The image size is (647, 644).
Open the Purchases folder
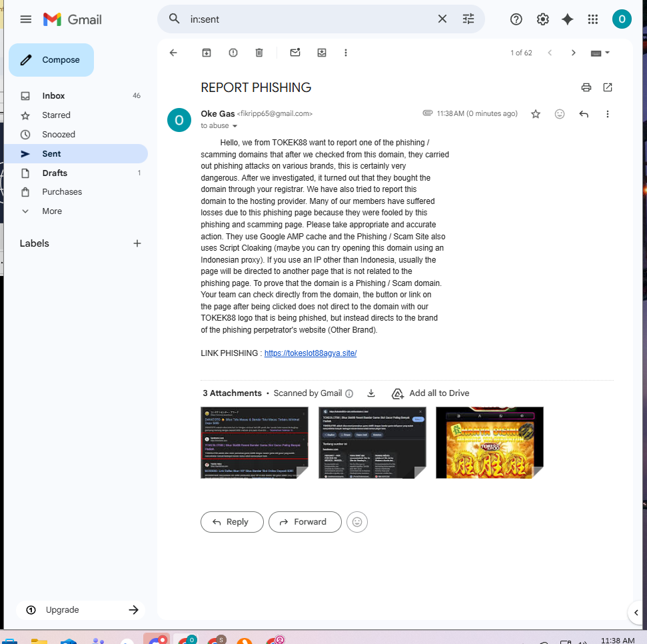(76, 192)
